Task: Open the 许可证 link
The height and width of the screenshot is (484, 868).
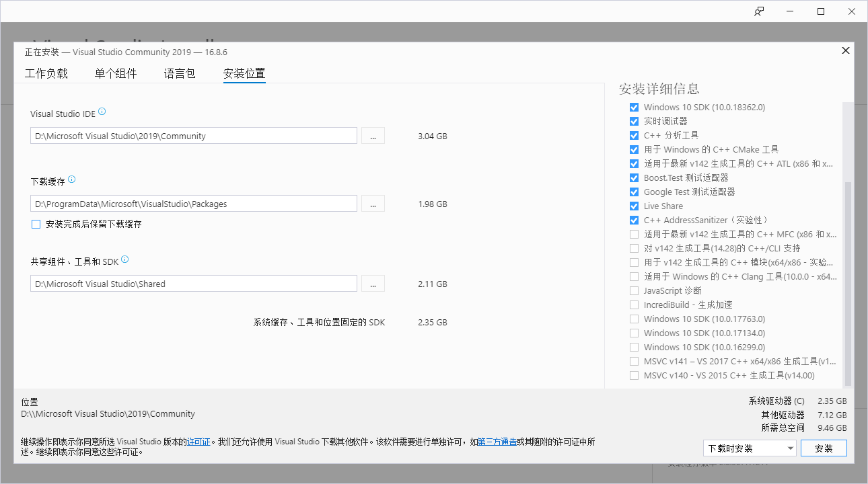Action: [198, 442]
